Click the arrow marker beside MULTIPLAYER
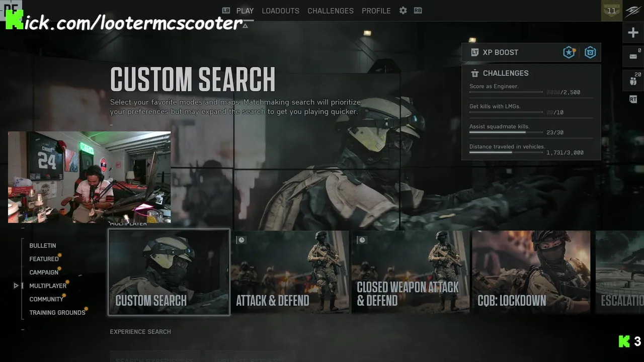The image size is (644, 362). (x=16, y=286)
